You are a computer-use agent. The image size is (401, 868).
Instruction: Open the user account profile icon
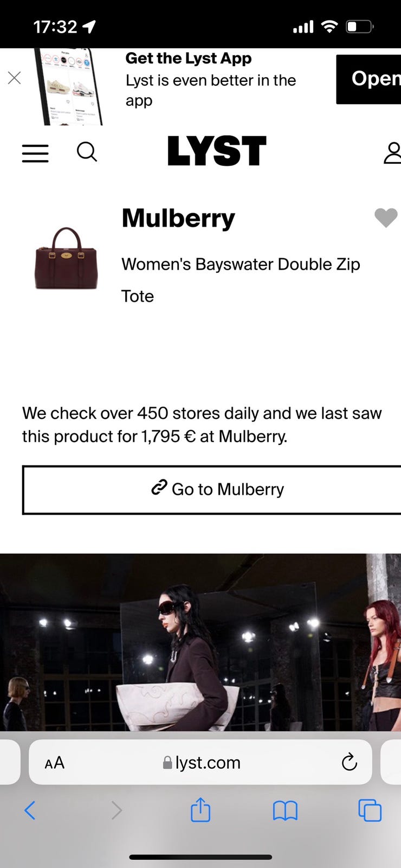pos(392,153)
